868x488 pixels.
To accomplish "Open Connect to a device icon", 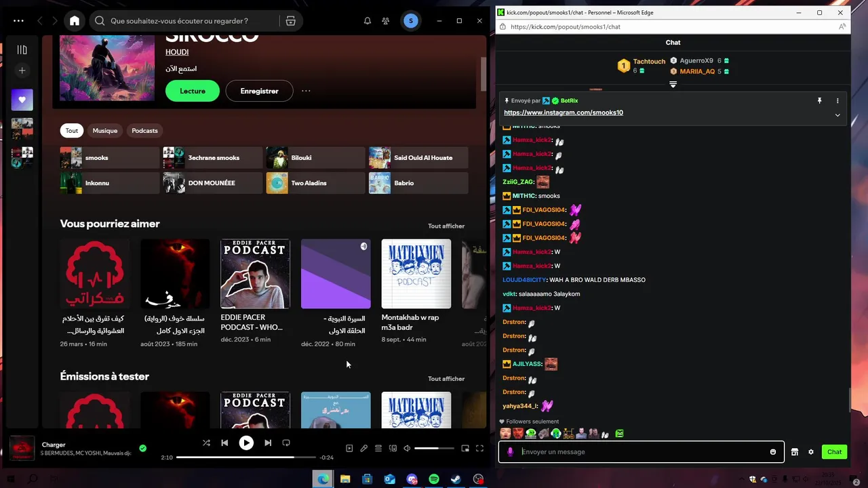I will pos(393,448).
